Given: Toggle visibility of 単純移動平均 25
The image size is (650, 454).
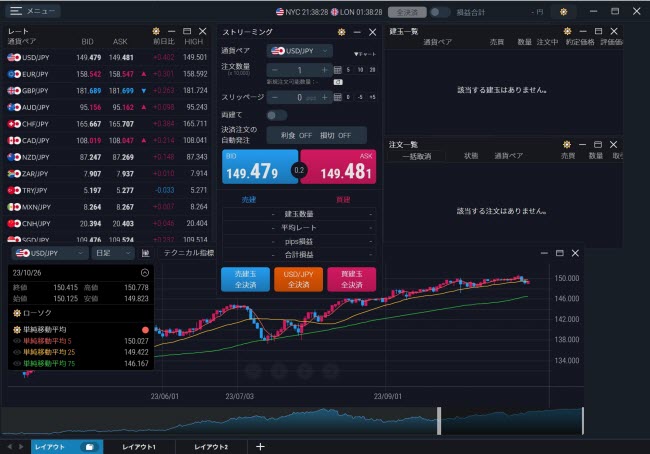Looking at the screenshot, I should [17, 352].
